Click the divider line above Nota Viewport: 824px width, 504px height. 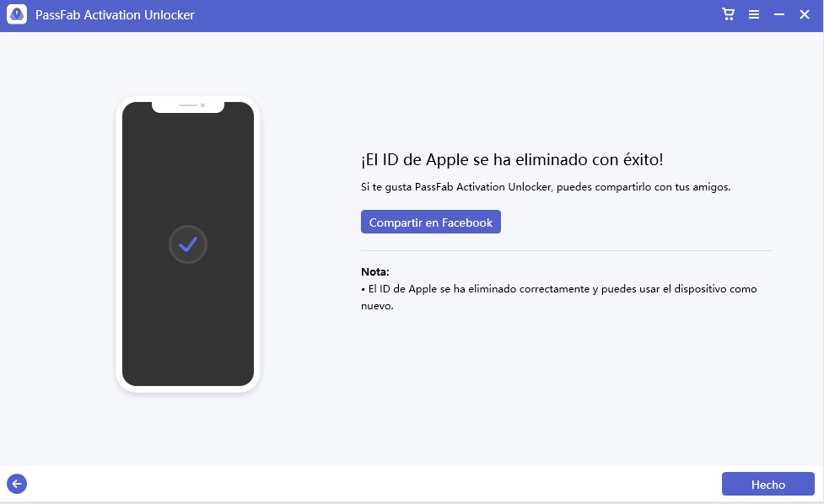pos(567,249)
